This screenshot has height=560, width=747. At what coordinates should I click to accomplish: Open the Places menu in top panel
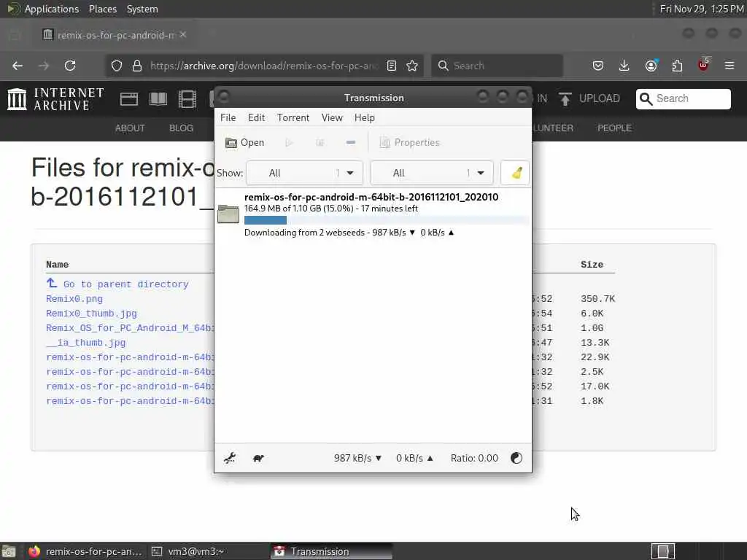[x=103, y=9]
